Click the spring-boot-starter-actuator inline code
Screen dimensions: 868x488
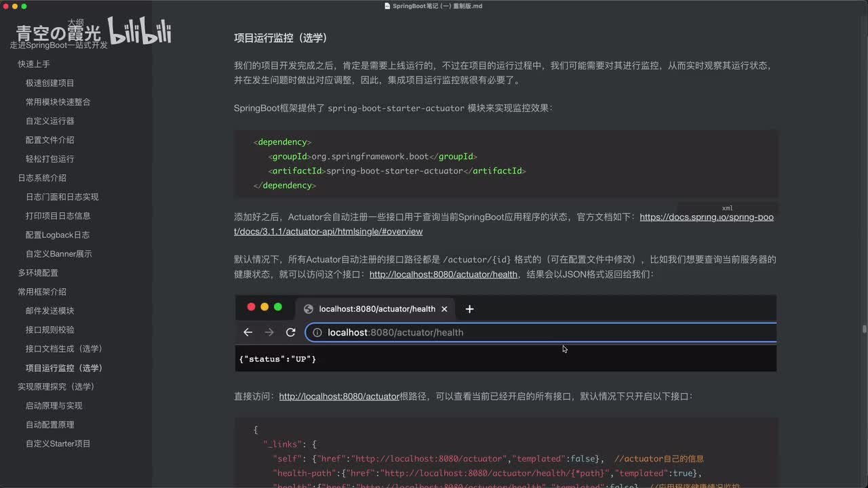396,108
